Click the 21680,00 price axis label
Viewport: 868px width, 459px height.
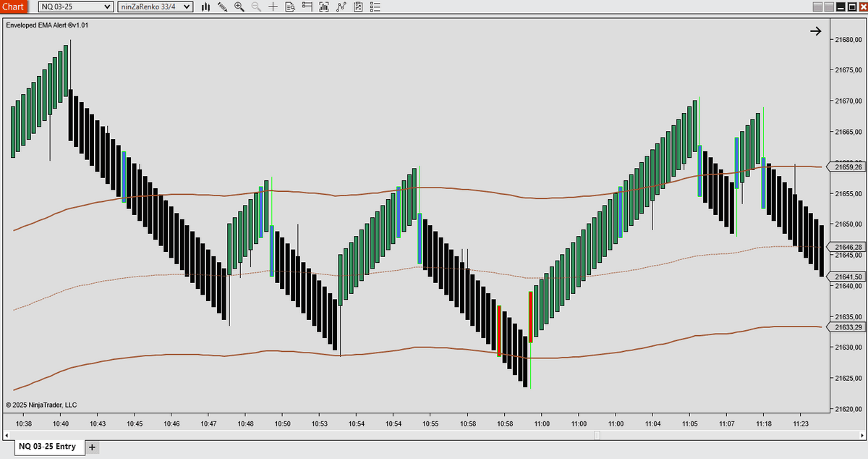850,40
